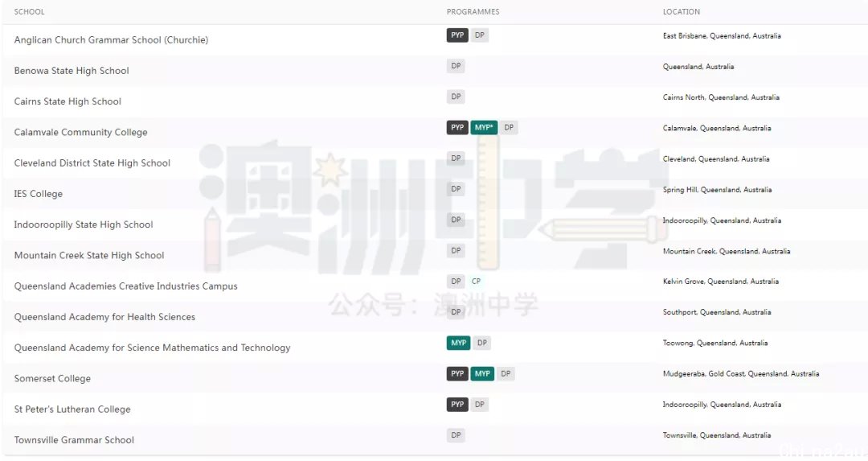Click the PROGRAMMES column header
Screen dimensions: 868x461
[473, 11]
